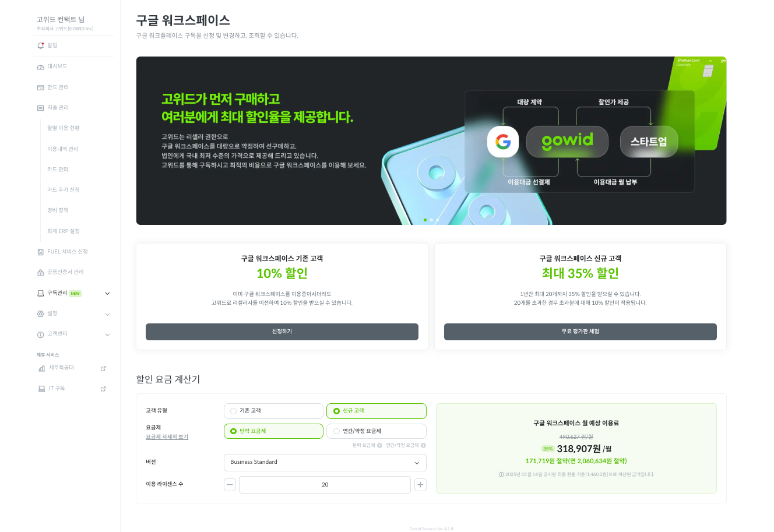774x532 pixels.
Task: Choose 연간/약정 요금제 radio option
Action: (377, 431)
